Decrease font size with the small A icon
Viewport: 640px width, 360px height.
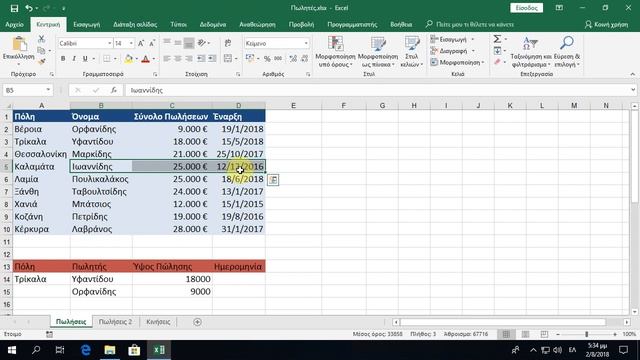pos(152,43)
